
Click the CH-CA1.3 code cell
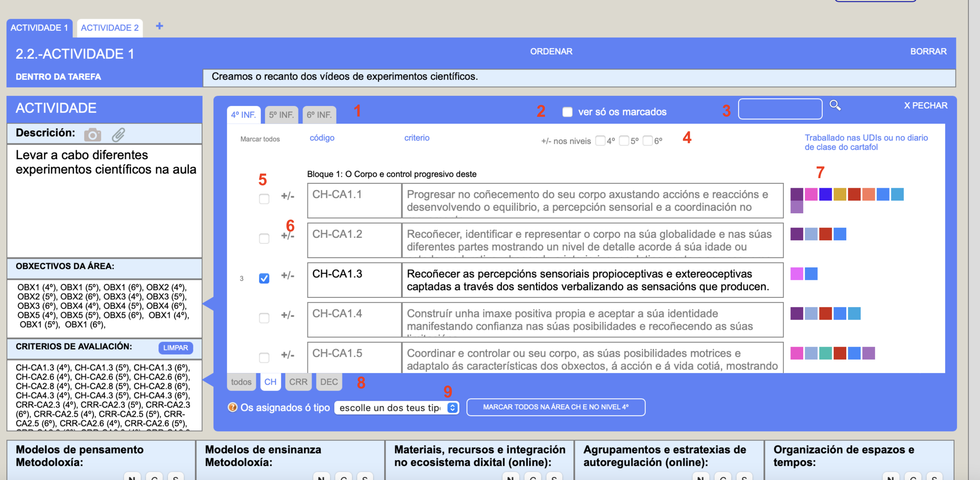pyautogui.click(x=354, y=280)
